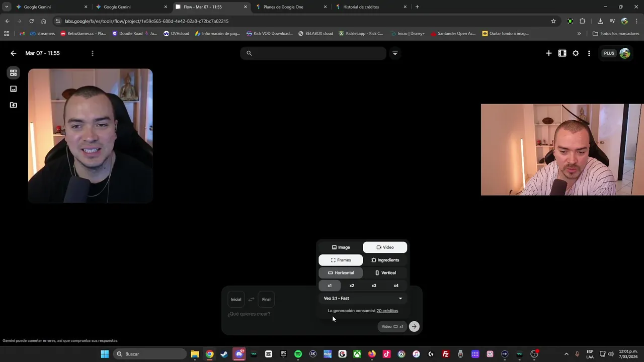Set orientation to Vertical

pos(385,273)
